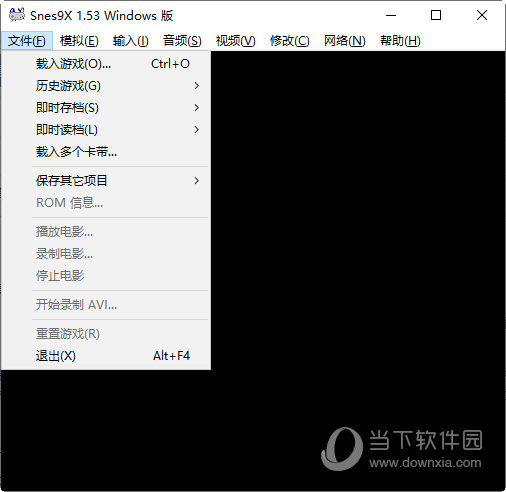Select the ROM 信息... entry
This screenshot has height=492, width=506.
[x=106, y=203]
